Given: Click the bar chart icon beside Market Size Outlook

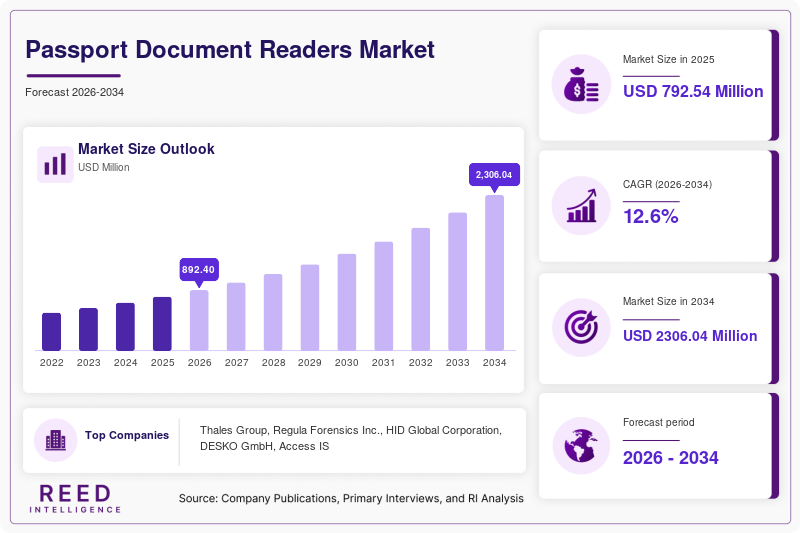Looking at the screenshot, I should point(55,164).
